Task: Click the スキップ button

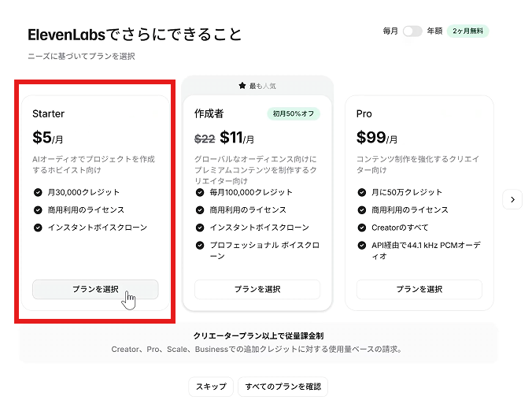Action: [x=210, y=387]
